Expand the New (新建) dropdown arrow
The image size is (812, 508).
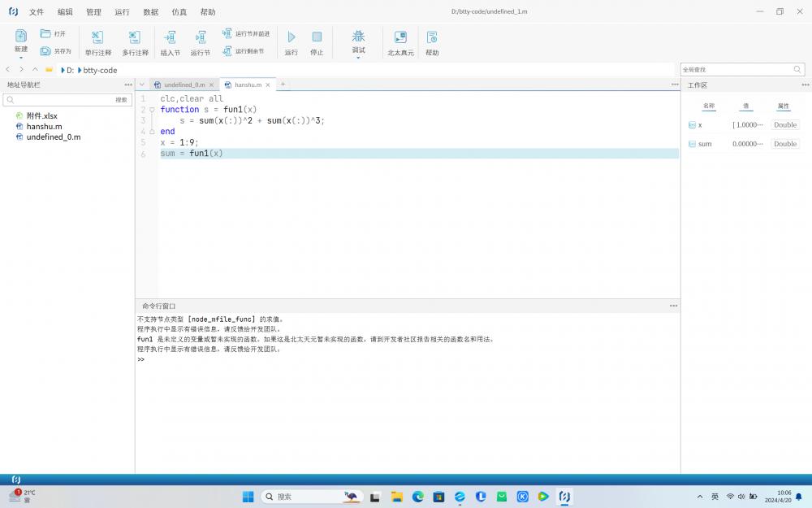coord(21,58)
